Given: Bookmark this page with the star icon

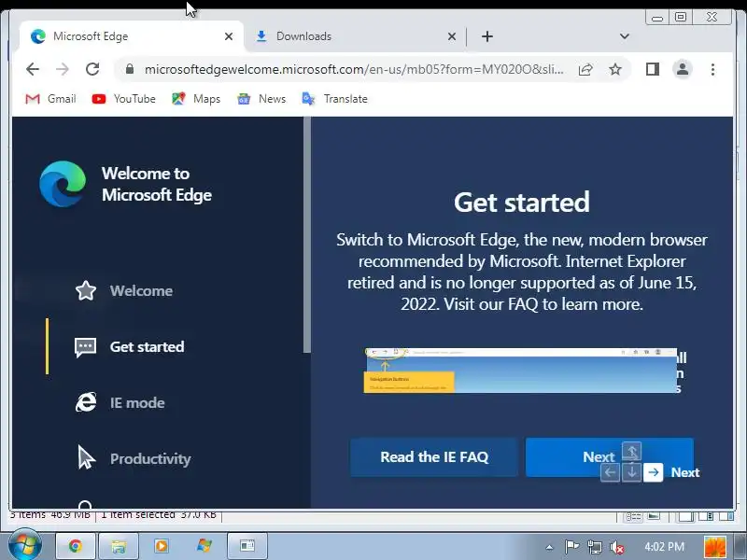Looking at the screenshot, I should click(615, 69).
